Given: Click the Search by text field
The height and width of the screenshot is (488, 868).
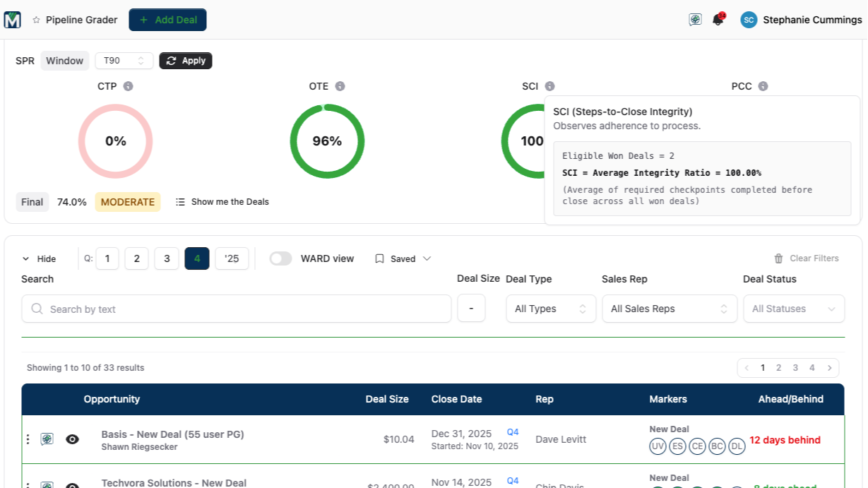Looking at the screenshot, I should coord(237,309).
